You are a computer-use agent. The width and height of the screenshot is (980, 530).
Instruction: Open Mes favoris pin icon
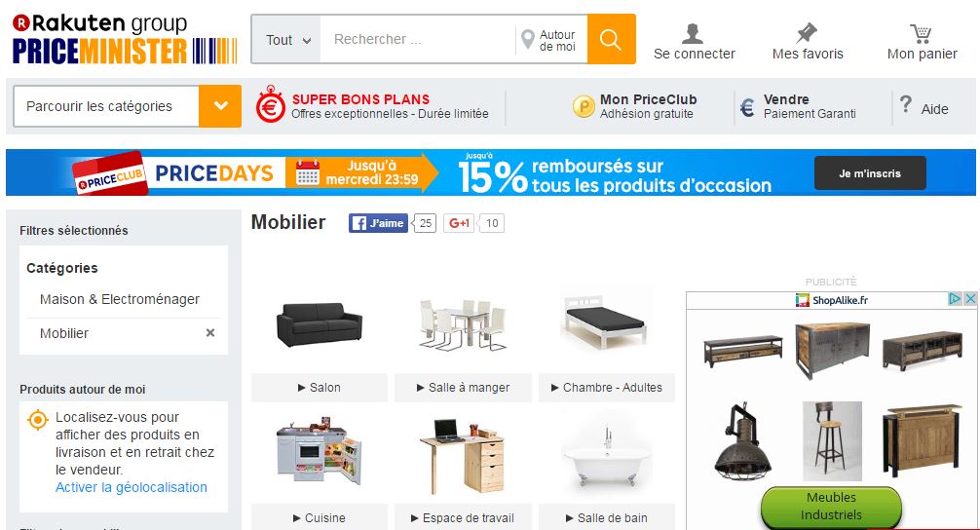(807, 33)
